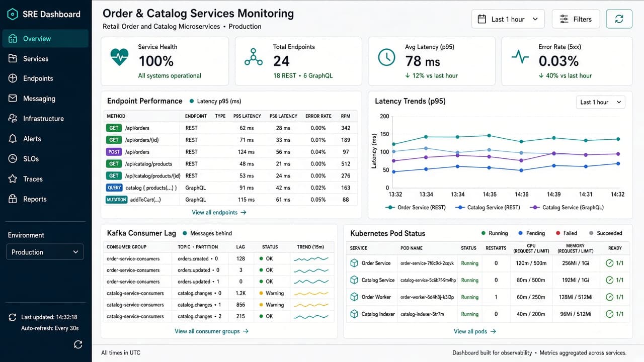Click the 1.2K lag value
644x362 pixels.
pos(240,293)
